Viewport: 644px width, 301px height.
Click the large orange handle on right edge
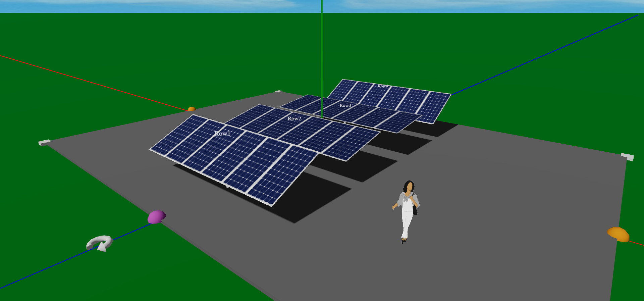tap(618, 234)
